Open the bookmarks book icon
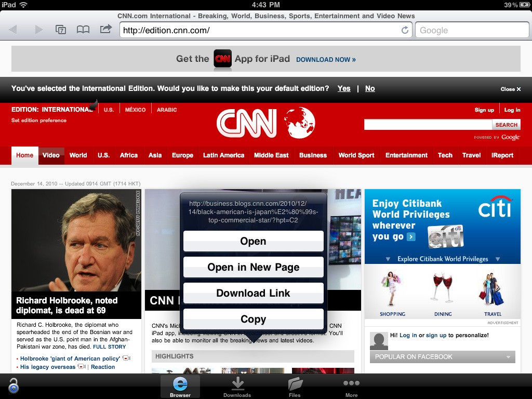The height and width of the screenshot is (399, 532). click(83, 30)
